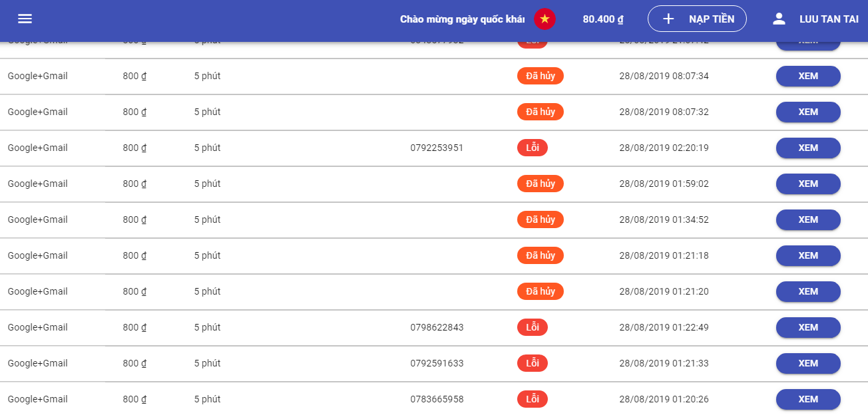Click XEM for the 08:07:34 request
868x417 pixels.
coord(807,76)
